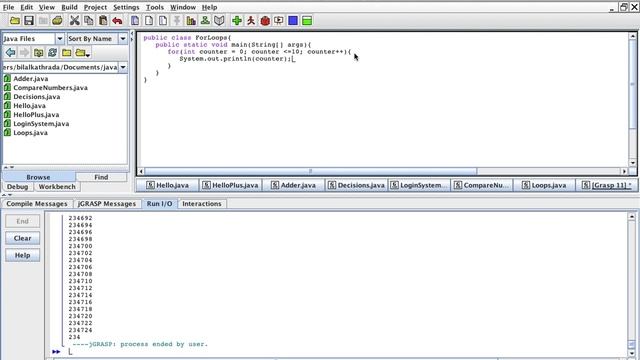This screenshot has height=360, width=640.
Task: Select the Find tab in side panel
Action: pyautogui.click(x=101, y=177)
